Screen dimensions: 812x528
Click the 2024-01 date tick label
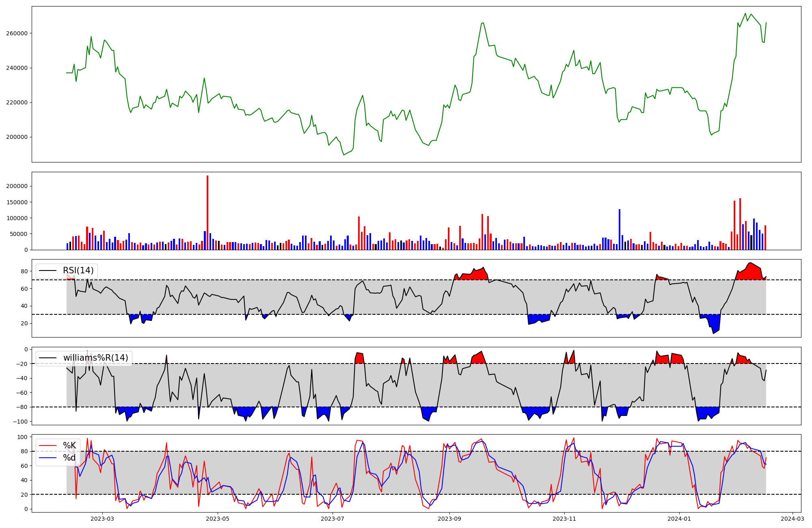(680, 519)
